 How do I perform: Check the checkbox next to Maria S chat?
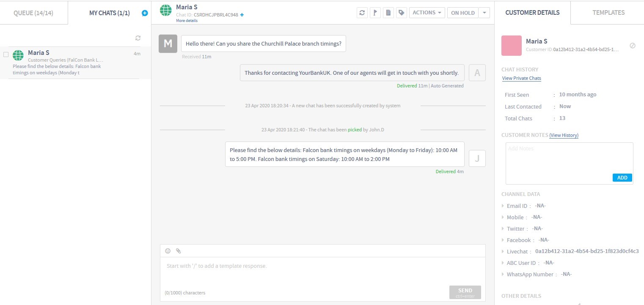[x=6, y=54]
